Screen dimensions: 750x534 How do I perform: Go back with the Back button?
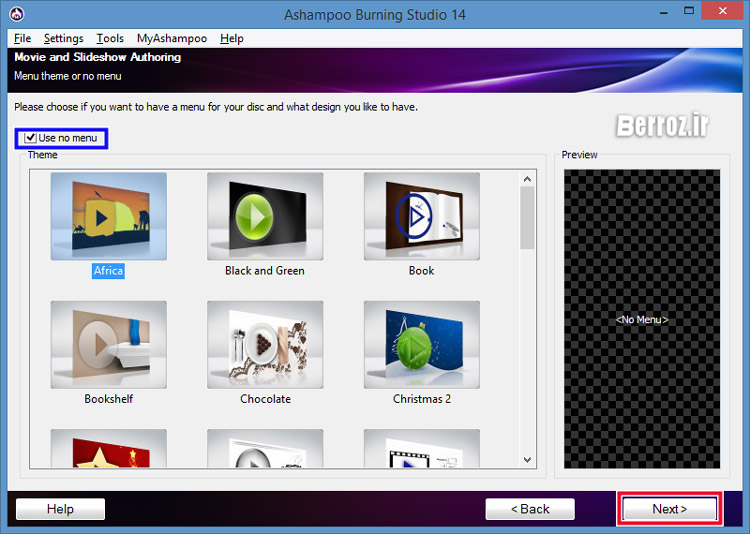pos(530,509)
